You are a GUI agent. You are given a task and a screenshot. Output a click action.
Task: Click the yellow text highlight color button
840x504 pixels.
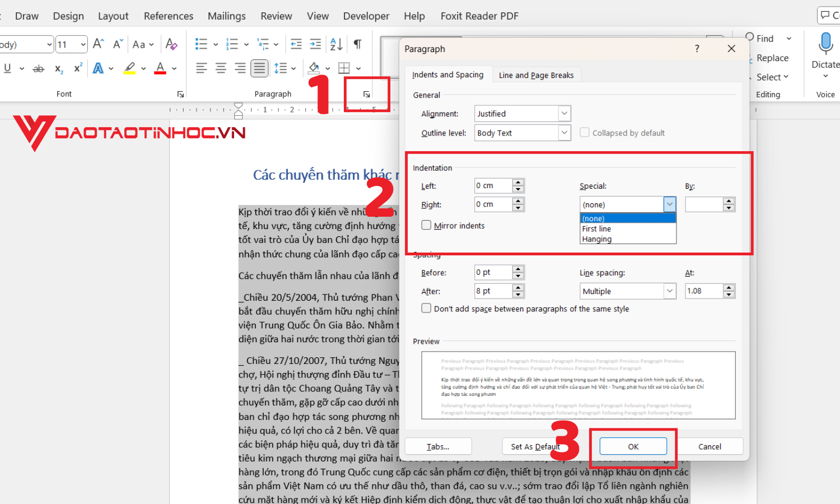[129, 68]
